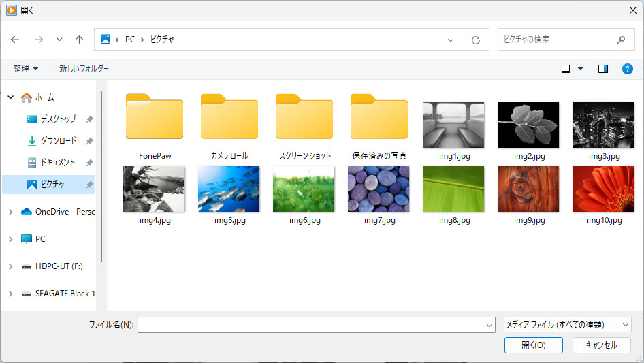Screen dimensions: 644x363
Task: Open the view options dropdown arrow
Action: click(581, 69)
